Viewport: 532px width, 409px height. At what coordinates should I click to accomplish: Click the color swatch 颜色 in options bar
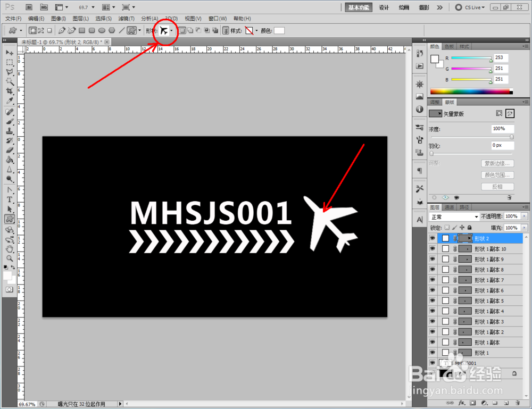click(279, 31)
